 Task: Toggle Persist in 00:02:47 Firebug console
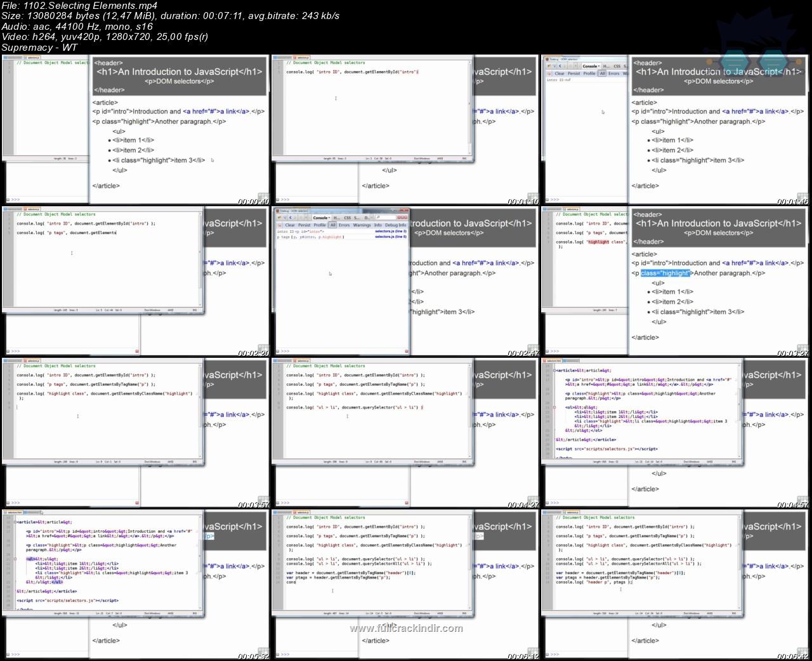click(304, 225)
